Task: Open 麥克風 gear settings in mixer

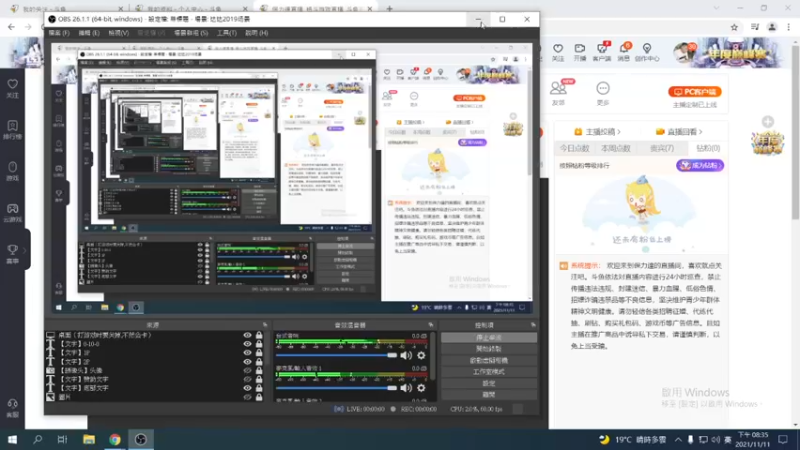Action: pyautogui.click(x=421, y=388)
